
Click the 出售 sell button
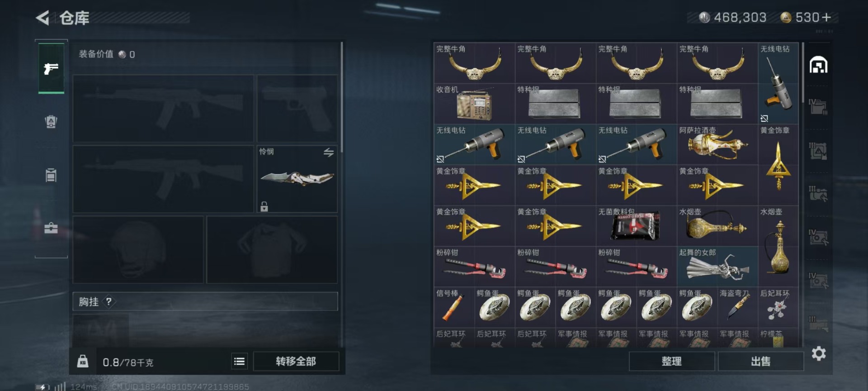pyautogui.click(x=760, y=361)
